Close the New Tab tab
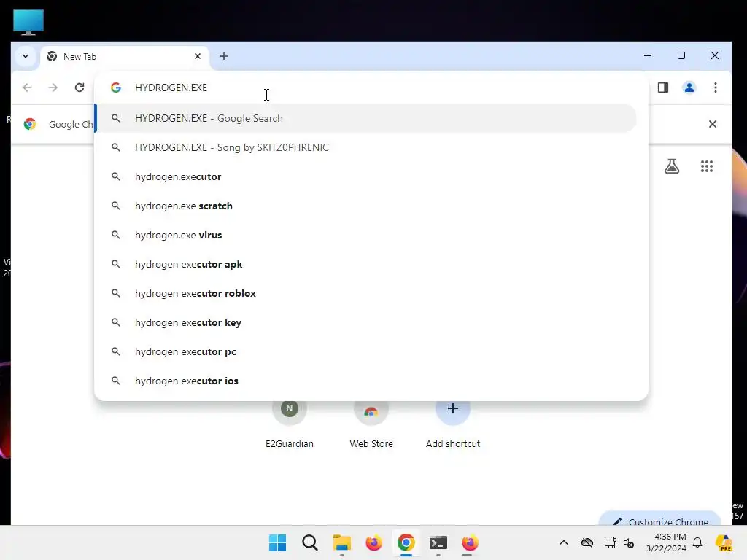 tap(198, 56)
